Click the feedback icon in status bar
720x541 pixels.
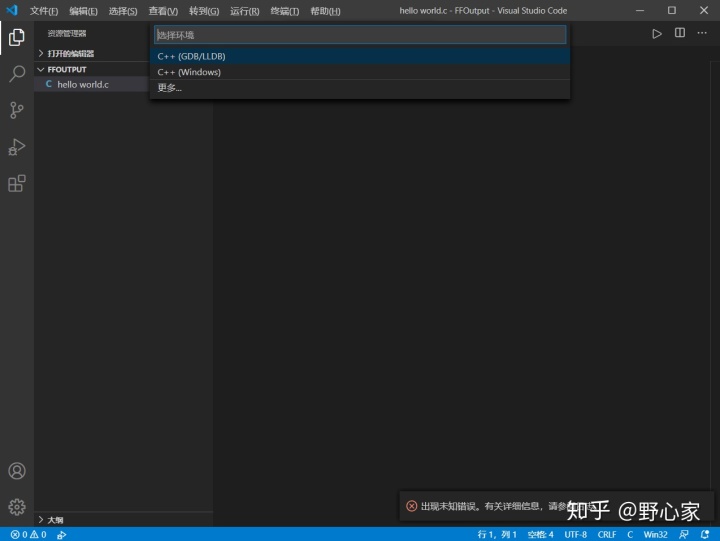[x=684, y=535]
